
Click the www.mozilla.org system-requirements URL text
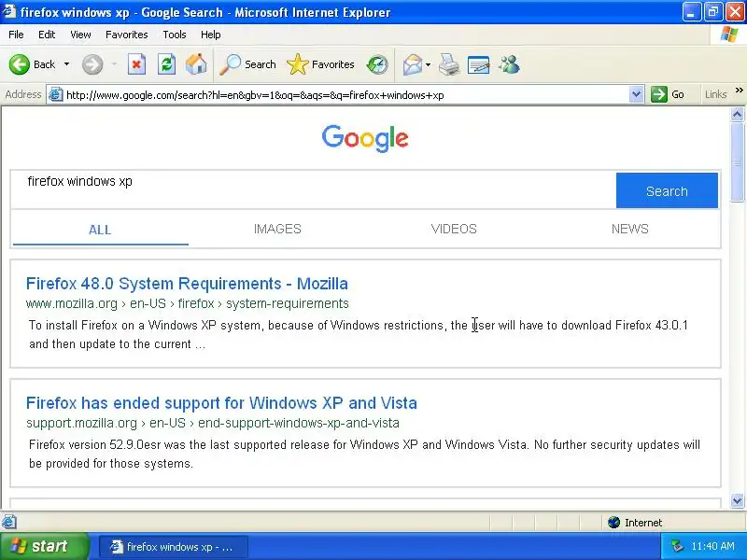click(x=188, y=303)
